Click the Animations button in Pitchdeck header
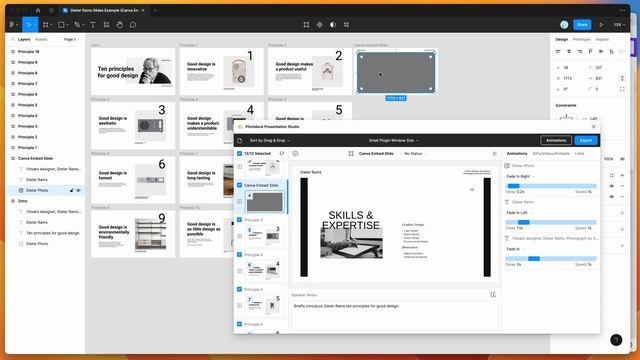This screenshot has height=360, width=640. tap(556, 140)
